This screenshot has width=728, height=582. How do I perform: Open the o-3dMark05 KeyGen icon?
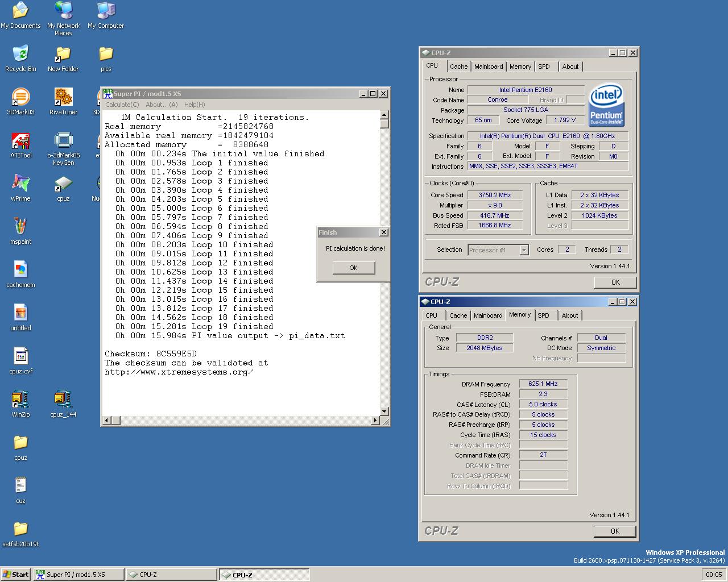pyautogui.click(x=63, y=148)
